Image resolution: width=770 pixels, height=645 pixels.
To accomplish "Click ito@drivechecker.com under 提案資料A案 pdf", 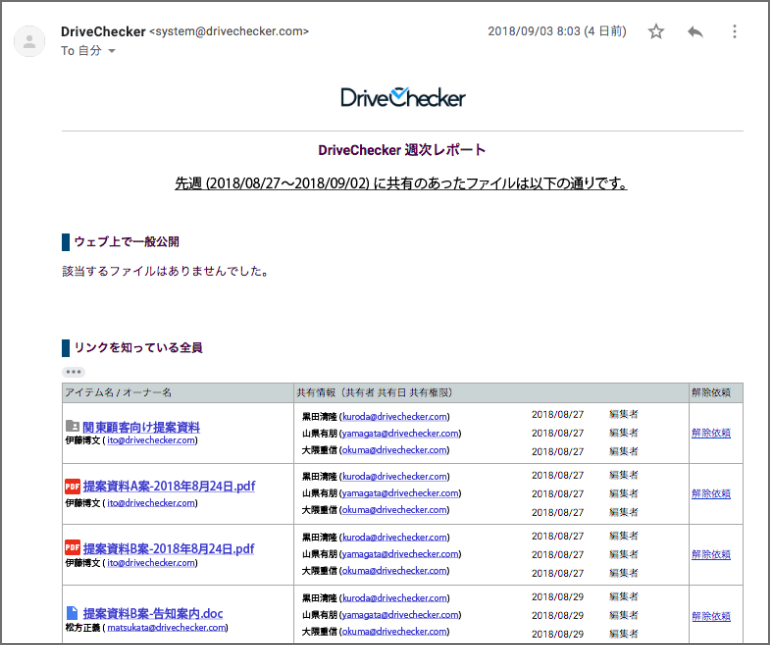I will click(x=151, y=503).
